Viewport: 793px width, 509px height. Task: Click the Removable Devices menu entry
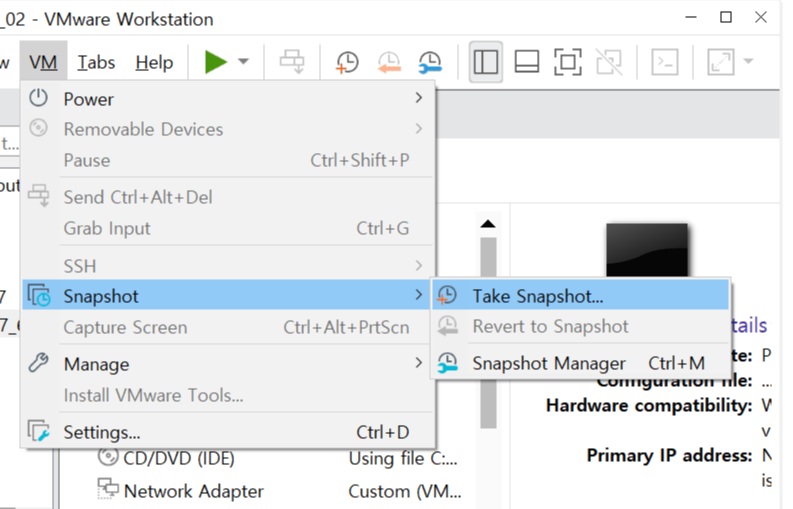pyautogui.click(x=228, y=129)
